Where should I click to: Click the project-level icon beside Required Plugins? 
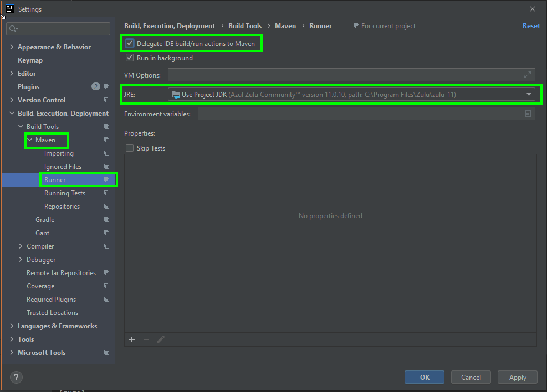[x=107, y=300]
